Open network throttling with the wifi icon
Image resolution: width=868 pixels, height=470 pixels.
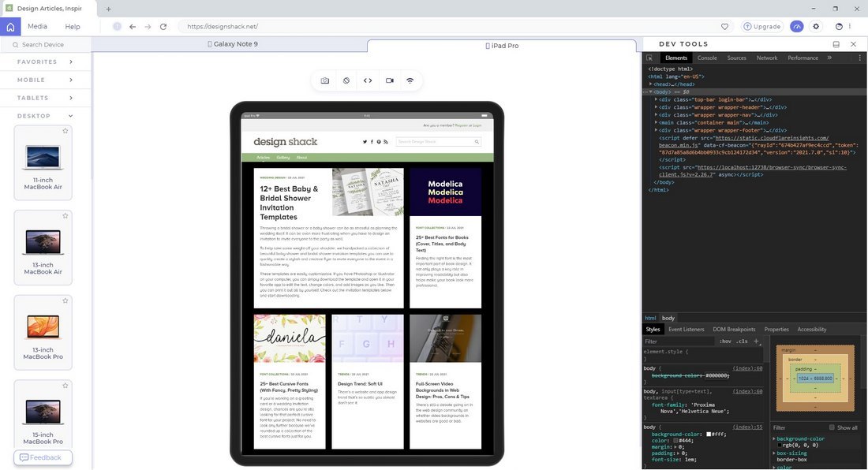tap(410, 80)
